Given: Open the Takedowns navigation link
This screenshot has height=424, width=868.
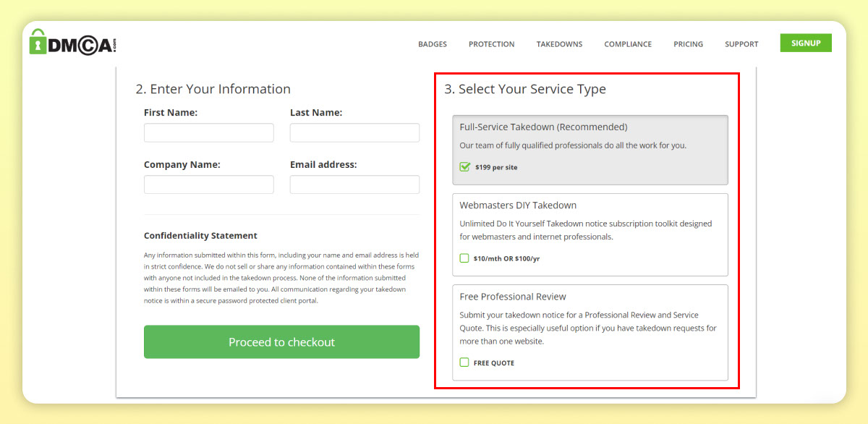Looking at the screenshot, I should pyautogui.click(x=559, y=44).
